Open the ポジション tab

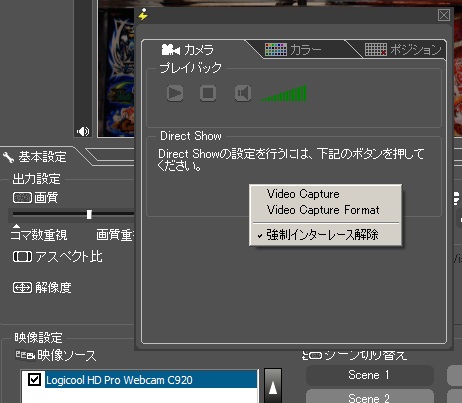[x=403, y=50]
